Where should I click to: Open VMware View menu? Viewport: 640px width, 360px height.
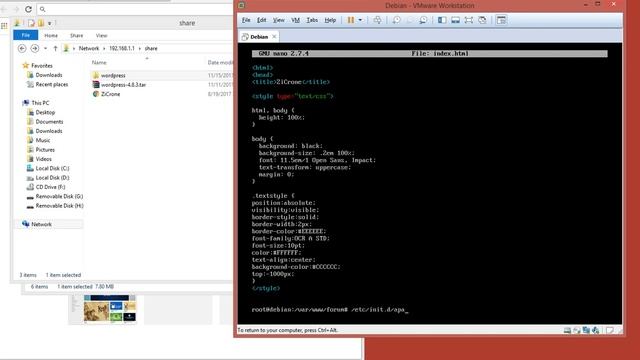point(278,20)
